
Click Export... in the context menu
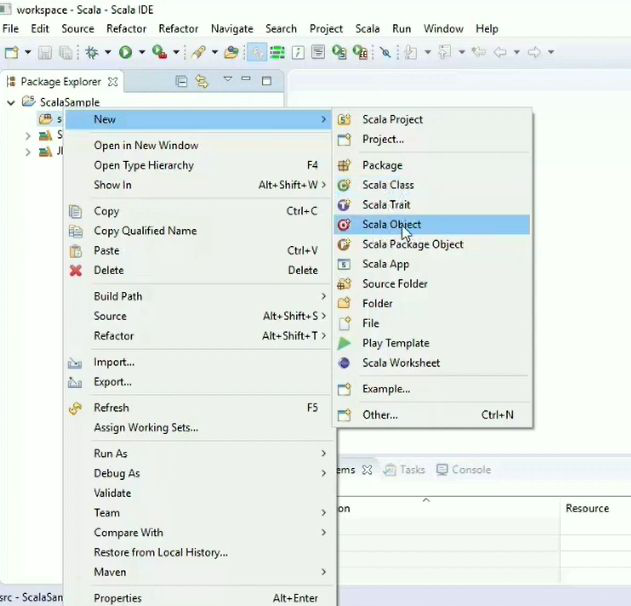[198, 382]
